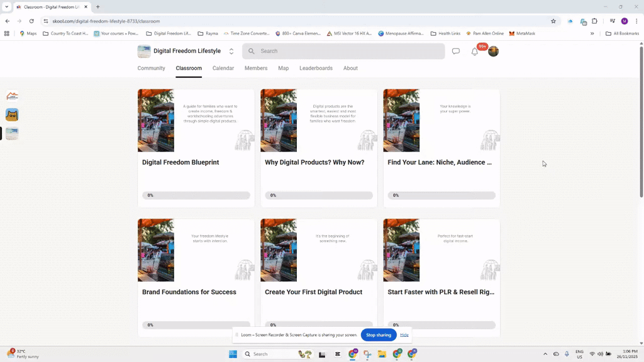Open the notifications bell
Image resolution: width=644 pixels, height=362 pixels.
475,52
